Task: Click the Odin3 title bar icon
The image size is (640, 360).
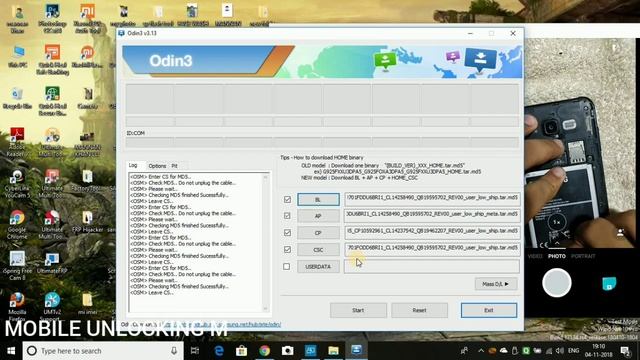Action: pos(121,33)
